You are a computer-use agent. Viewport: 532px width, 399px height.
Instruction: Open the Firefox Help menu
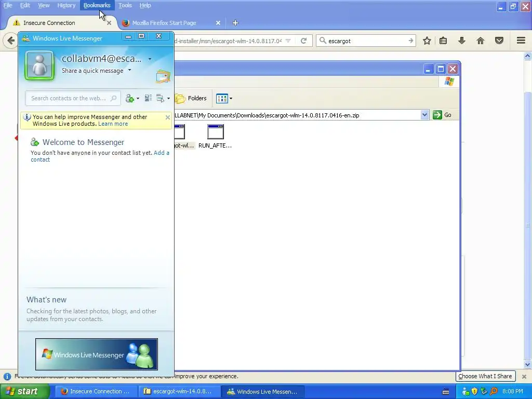pyautogui.click(x=145, y=5)
